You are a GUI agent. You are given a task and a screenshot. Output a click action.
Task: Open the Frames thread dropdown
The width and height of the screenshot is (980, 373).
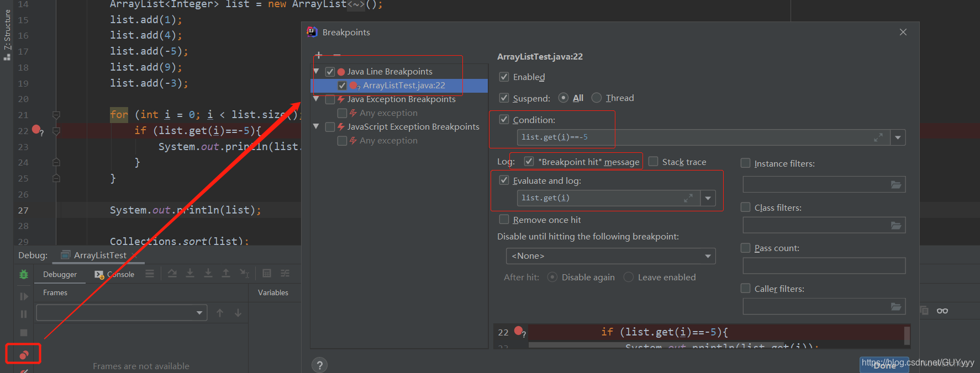(x=122, y=313)
